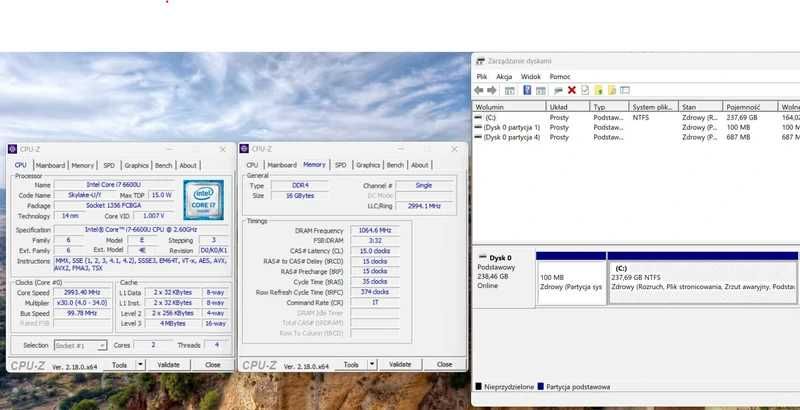Switch to SPD tab in CPU-tab CPU-Z window
The width and height of the screenshot is (800, 410).
(109, 165)
